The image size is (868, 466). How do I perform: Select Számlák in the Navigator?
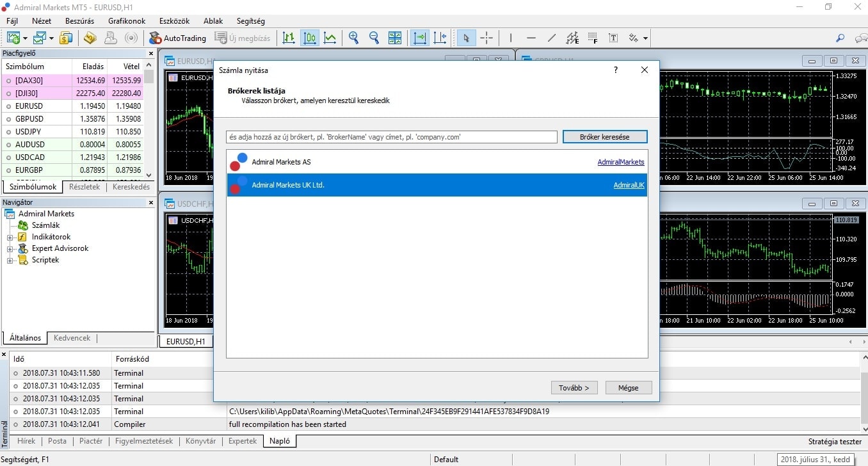pos(45,225)
